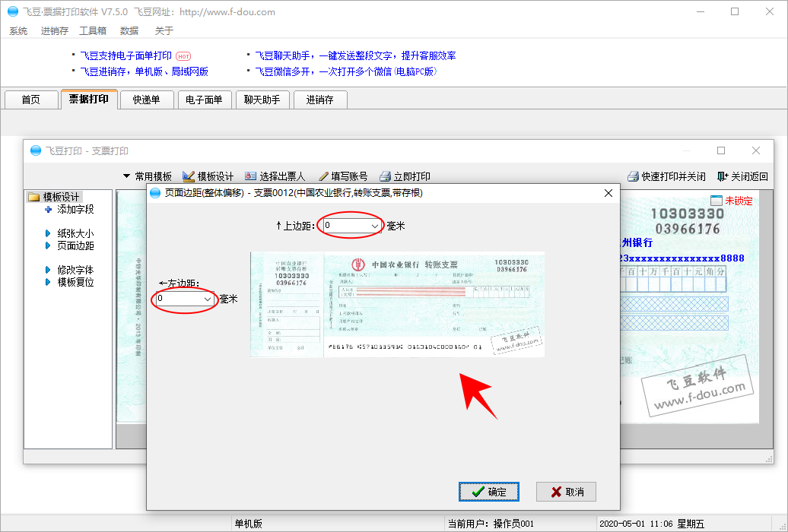Click the 支票打印 window title icon

click(36, 150)
